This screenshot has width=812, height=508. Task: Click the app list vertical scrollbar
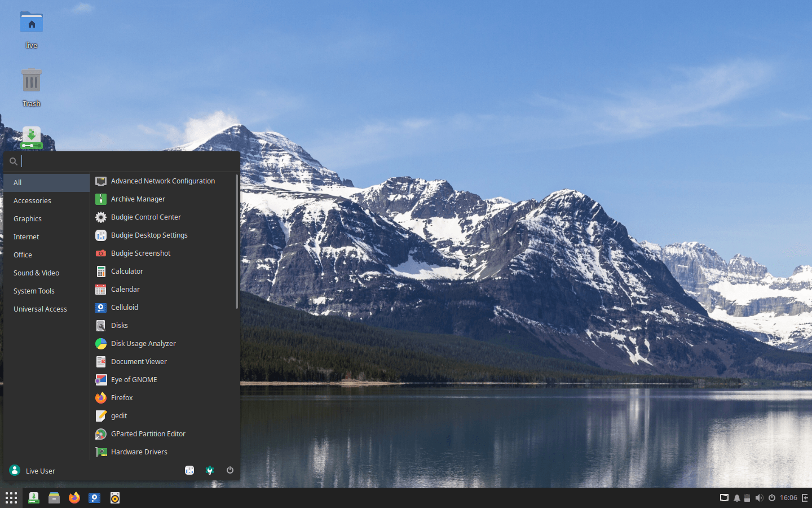click(237, 242)
